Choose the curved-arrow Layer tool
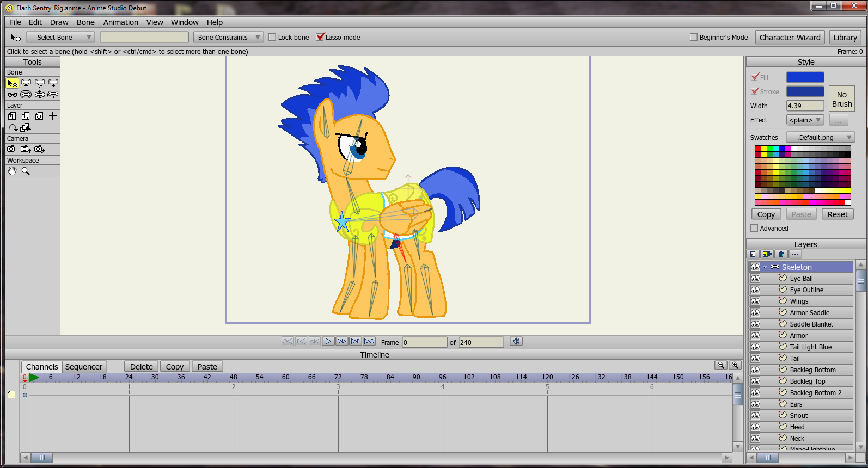 pyautogui.click(x=13, y=128)
